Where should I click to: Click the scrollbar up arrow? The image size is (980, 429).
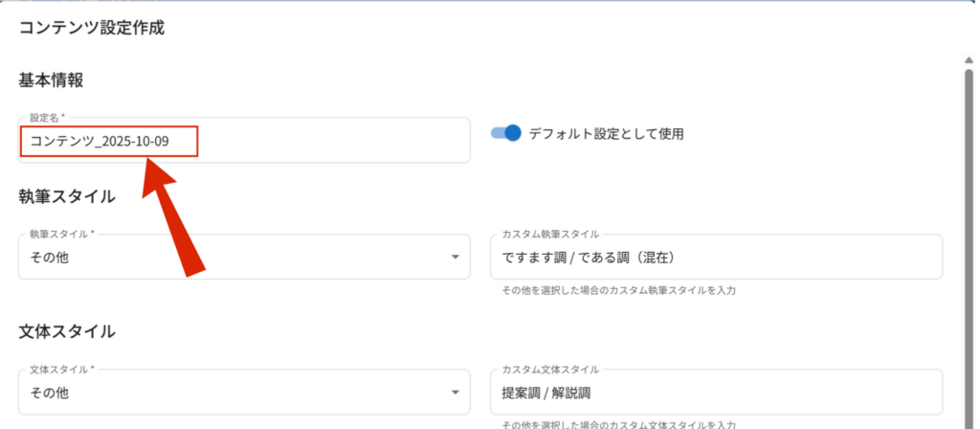pos(968,60)
